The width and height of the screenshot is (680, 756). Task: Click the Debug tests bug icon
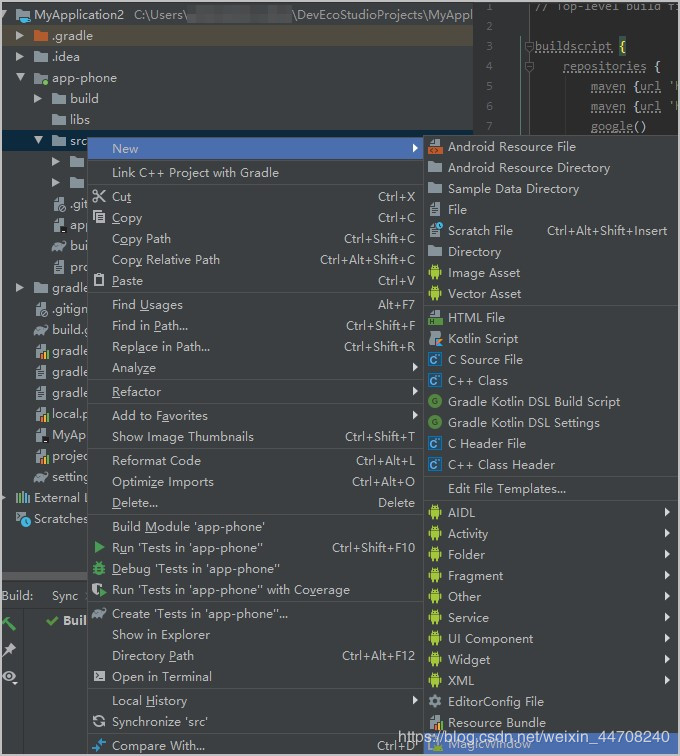[x=98, y=569]
